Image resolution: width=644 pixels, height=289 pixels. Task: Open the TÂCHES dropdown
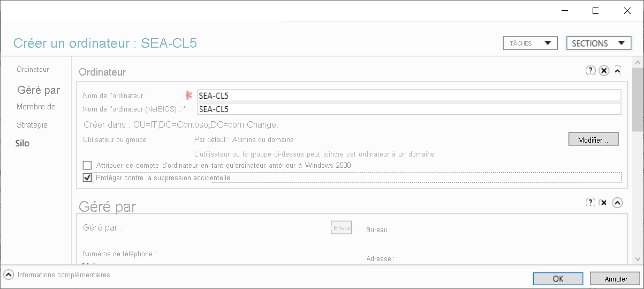coord(531,43)
